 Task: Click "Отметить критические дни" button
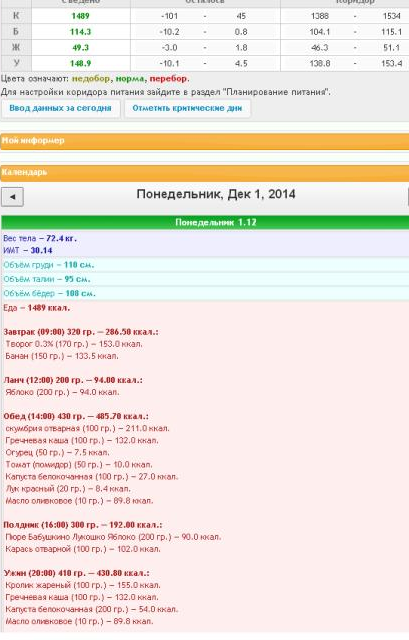(187, 109)
